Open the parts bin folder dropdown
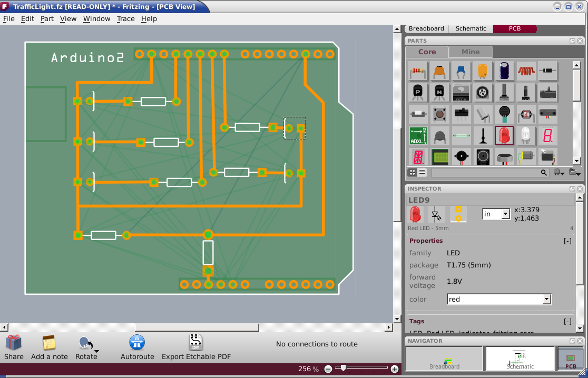The height and width of the screenshot is (378, 588). (x=575, y=172)
